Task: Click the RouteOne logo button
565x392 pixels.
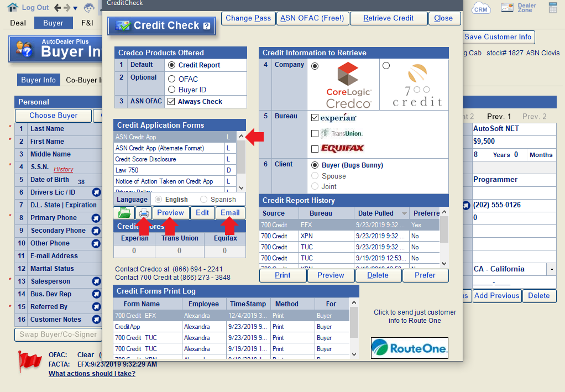Action: pyautogui.click(x=409, y=348)
